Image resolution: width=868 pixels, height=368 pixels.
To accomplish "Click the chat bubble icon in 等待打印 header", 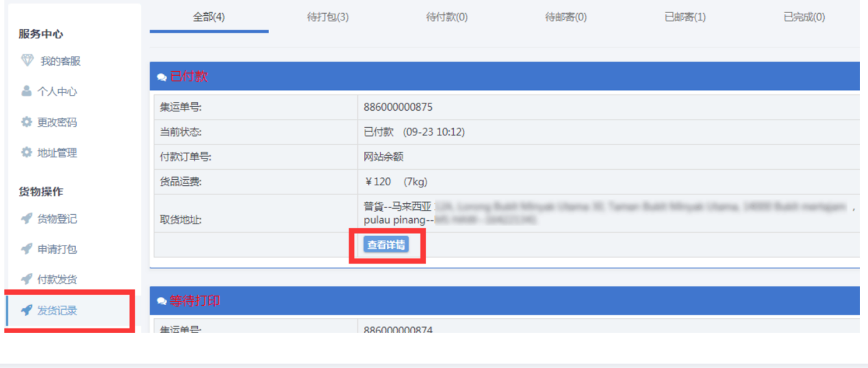I will 162,302.
